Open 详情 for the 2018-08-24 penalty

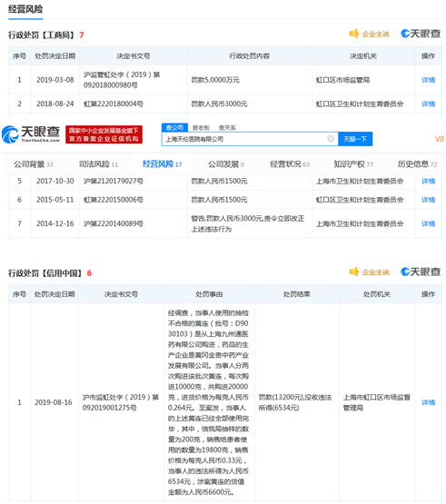pos(429,104)
